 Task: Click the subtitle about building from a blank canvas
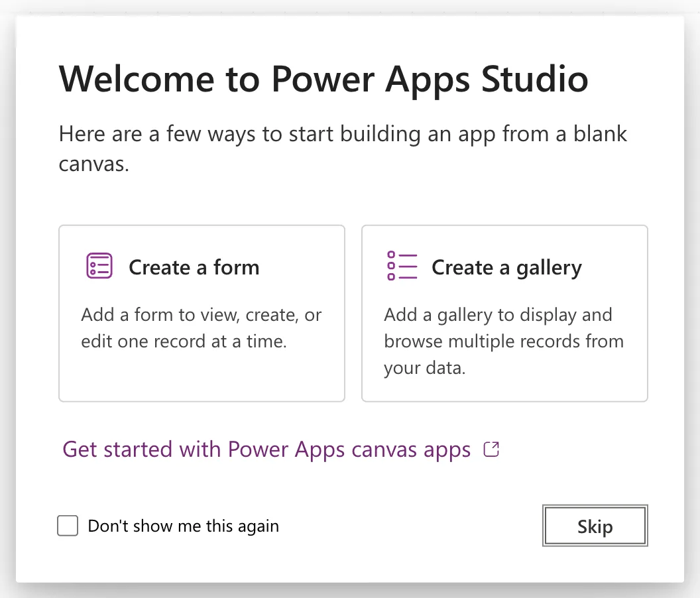pyautogui.click(x=343, y=149)
